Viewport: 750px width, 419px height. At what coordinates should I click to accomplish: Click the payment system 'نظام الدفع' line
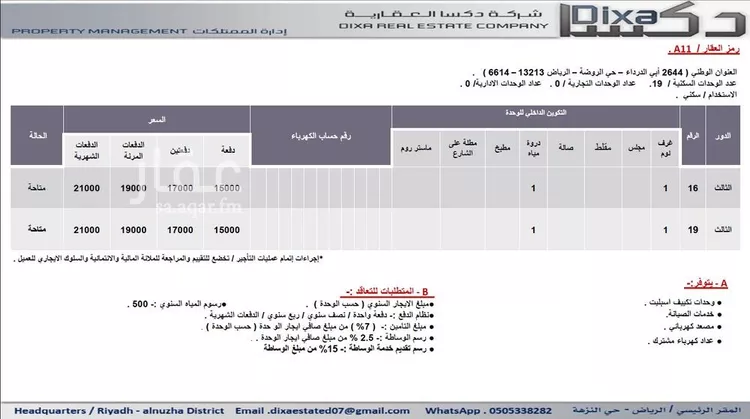321,315
